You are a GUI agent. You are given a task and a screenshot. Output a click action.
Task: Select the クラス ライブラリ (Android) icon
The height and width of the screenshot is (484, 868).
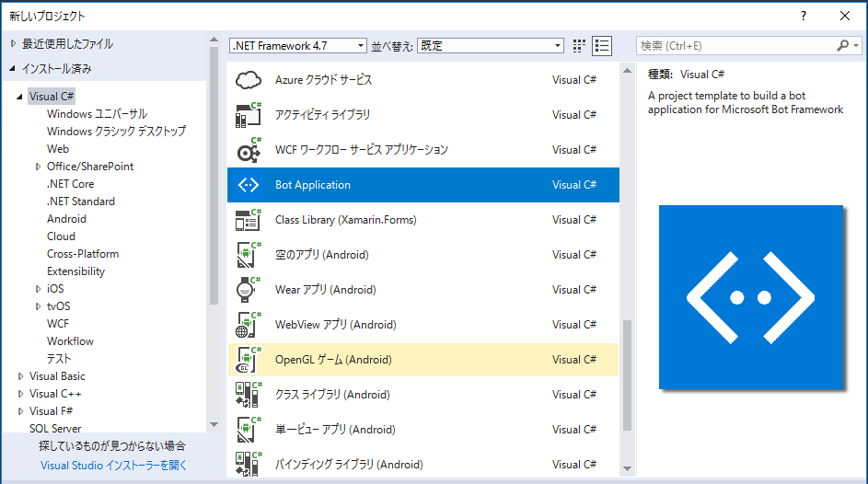[x=248, y=395]
